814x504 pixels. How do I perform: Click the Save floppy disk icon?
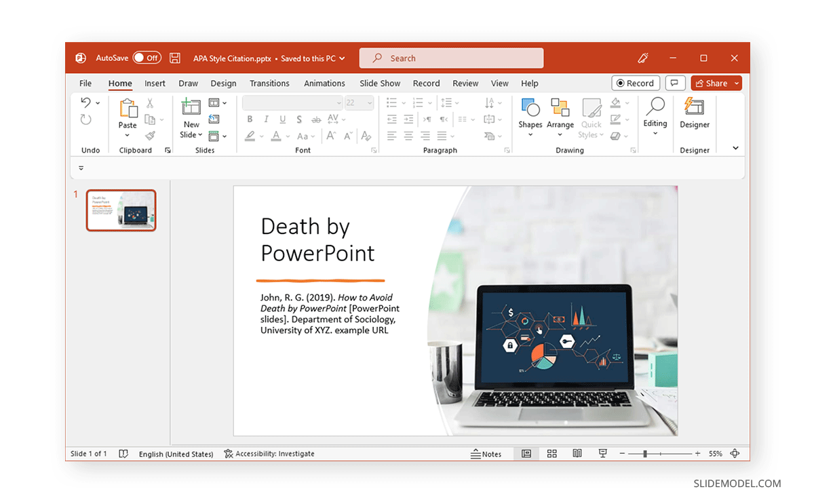175,58
